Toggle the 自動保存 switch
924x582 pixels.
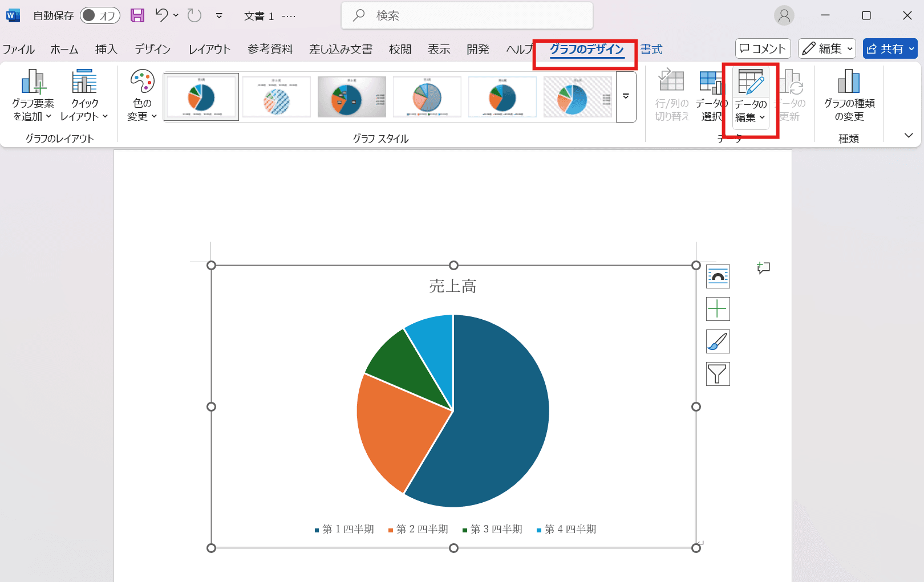(99, 15)
